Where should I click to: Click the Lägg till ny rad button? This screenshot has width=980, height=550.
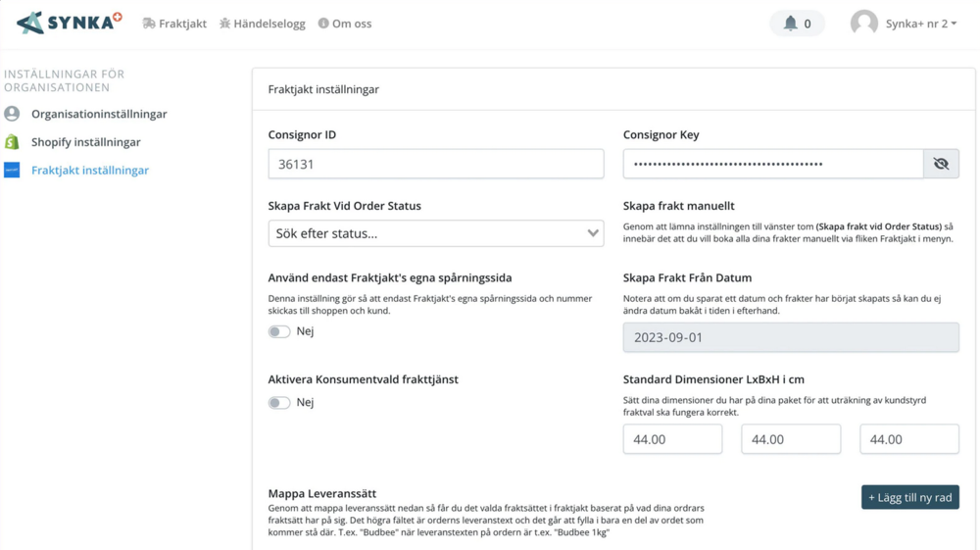pyautogui.click(x=910, y=497)
